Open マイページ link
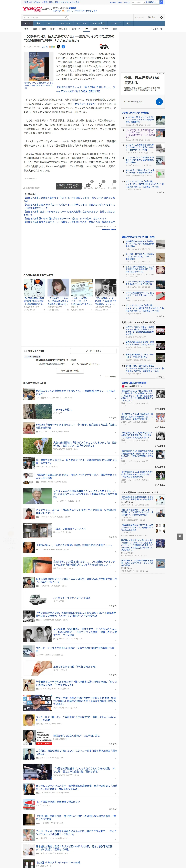Viewport: 186px width, 868px height. (139, 18)
